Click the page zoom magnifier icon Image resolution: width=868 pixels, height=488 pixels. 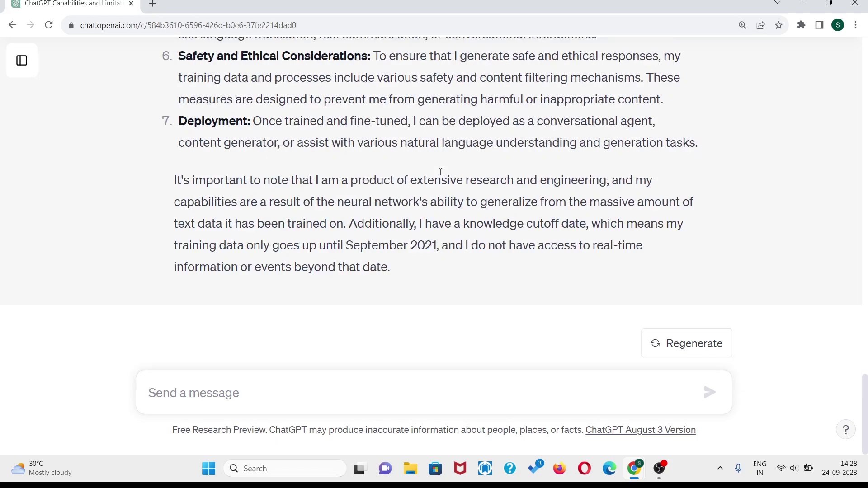(742, 25)
